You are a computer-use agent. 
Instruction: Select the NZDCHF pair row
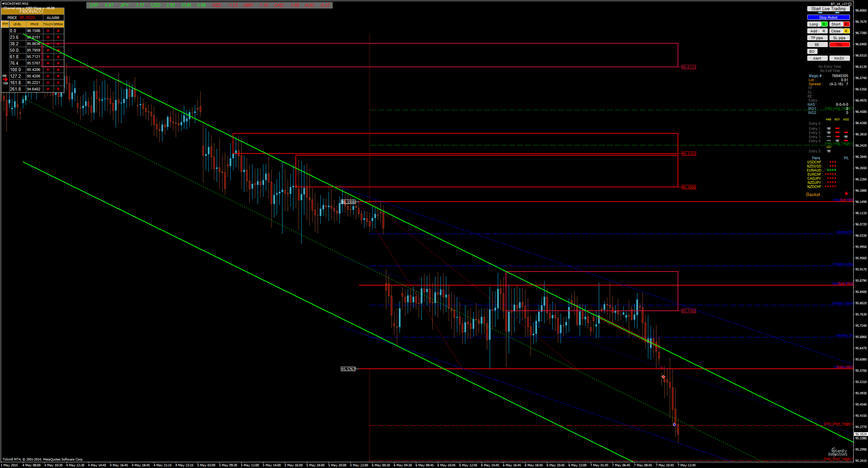point(822,187)
